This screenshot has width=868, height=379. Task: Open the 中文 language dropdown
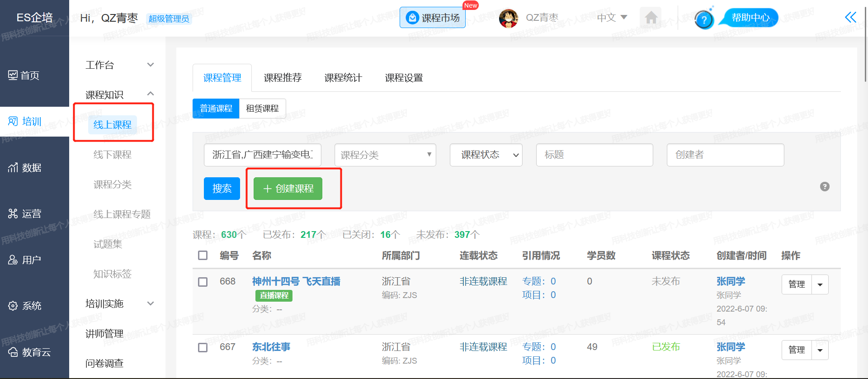612,18
